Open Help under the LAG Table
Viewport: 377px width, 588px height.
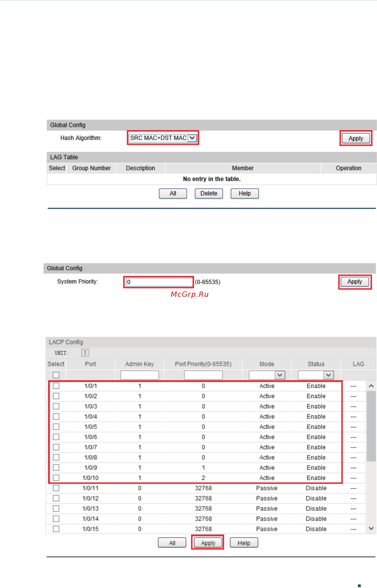point(245,194)
